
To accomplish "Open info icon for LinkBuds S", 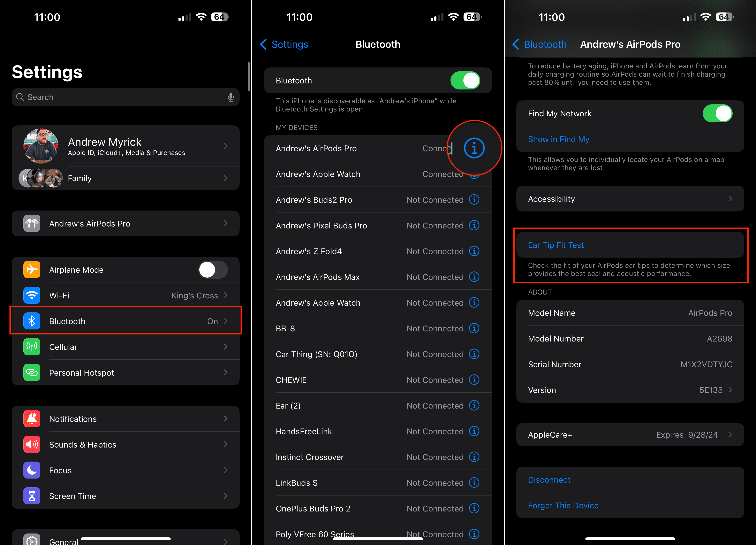I will (x=474, y=482).
